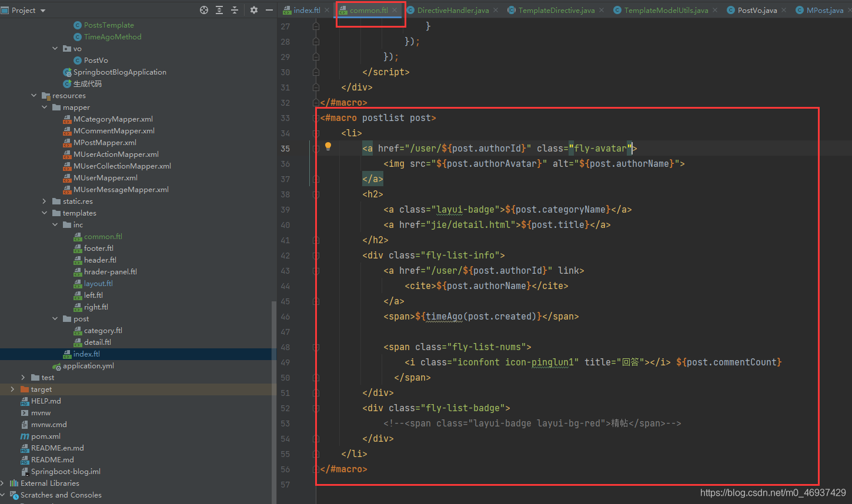This screenshot has height=504, width=852.
Task: Collapse the post folder
Action: pos(55,319)
